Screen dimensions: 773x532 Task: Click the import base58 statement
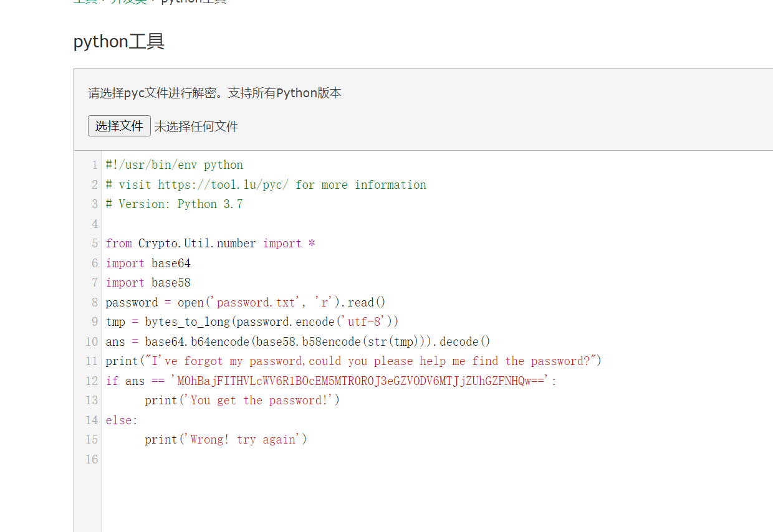(147, 282)
